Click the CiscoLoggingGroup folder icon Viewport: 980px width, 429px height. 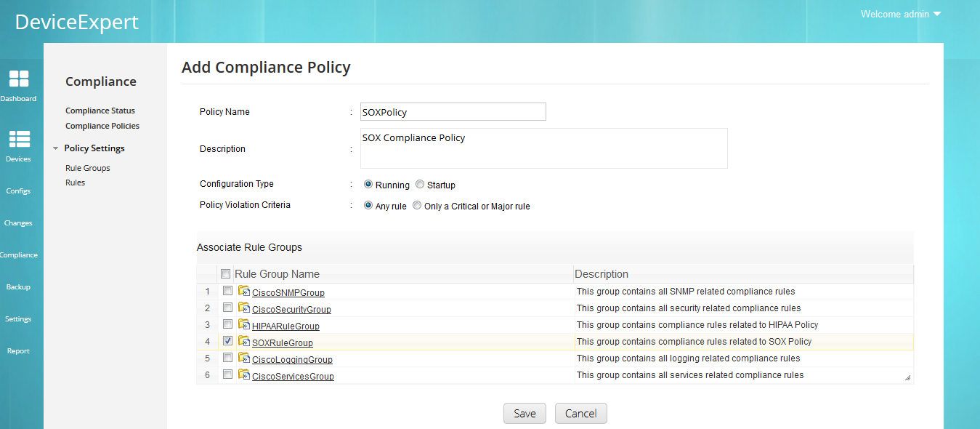click(244, 358)
